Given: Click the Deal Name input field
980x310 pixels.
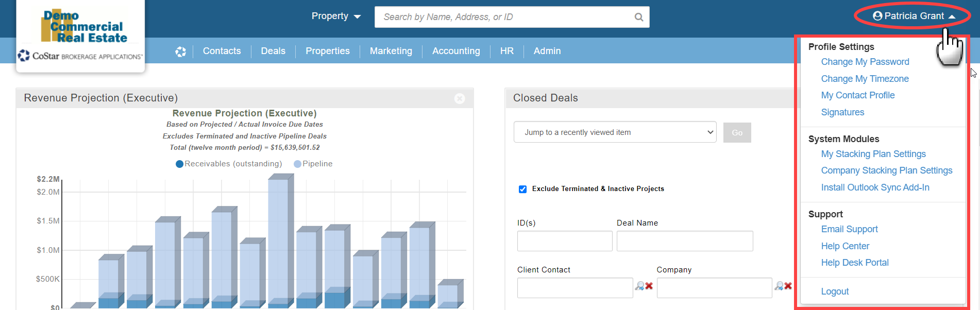Looking at the screenshot, I should 685,241.
